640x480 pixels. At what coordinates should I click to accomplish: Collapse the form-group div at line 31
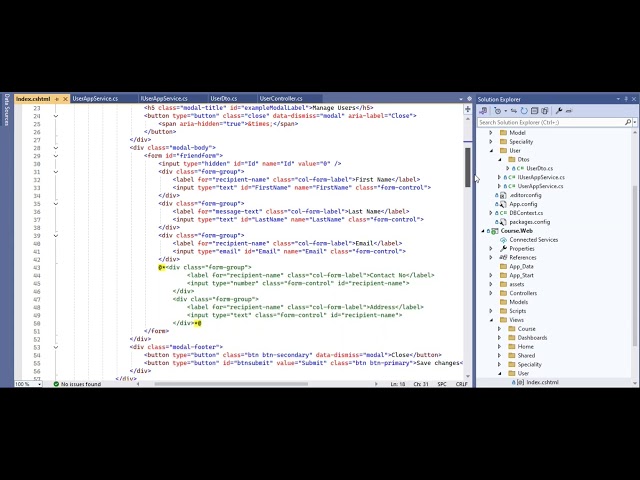point(56,172)
